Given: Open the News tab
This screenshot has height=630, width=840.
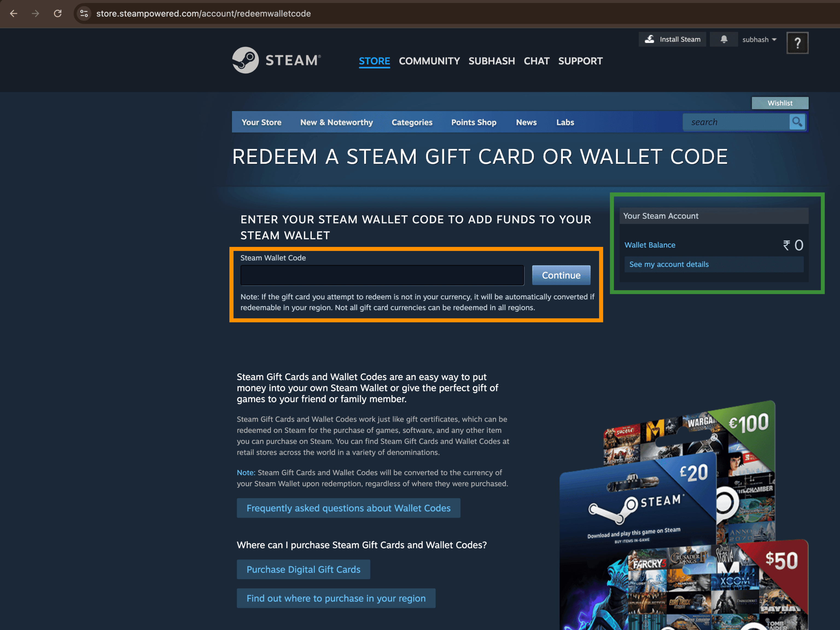Looking at the screenshot, I should coord(526,122).
